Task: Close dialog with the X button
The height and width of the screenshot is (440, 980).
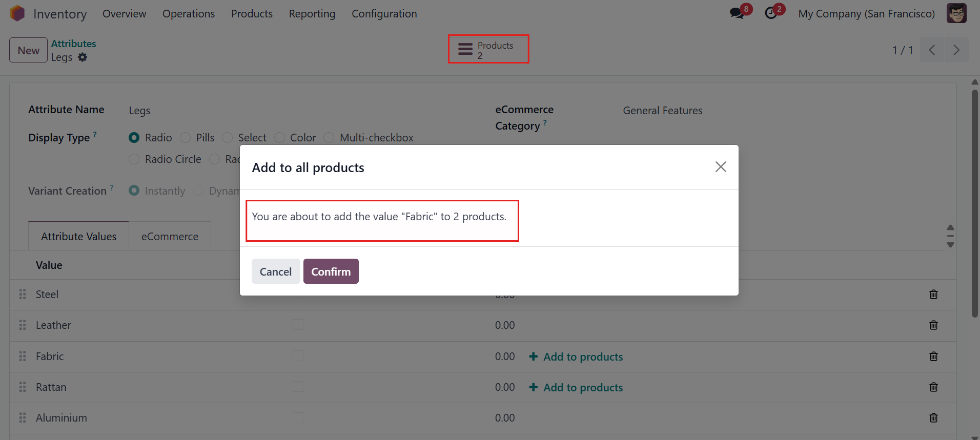Action: [721, 167]
